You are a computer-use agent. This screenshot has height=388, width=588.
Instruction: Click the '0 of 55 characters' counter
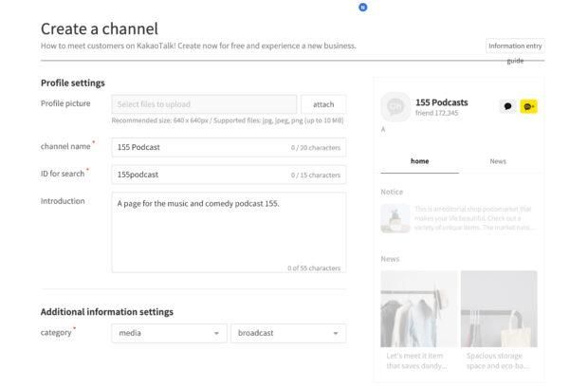pos(314,268)
